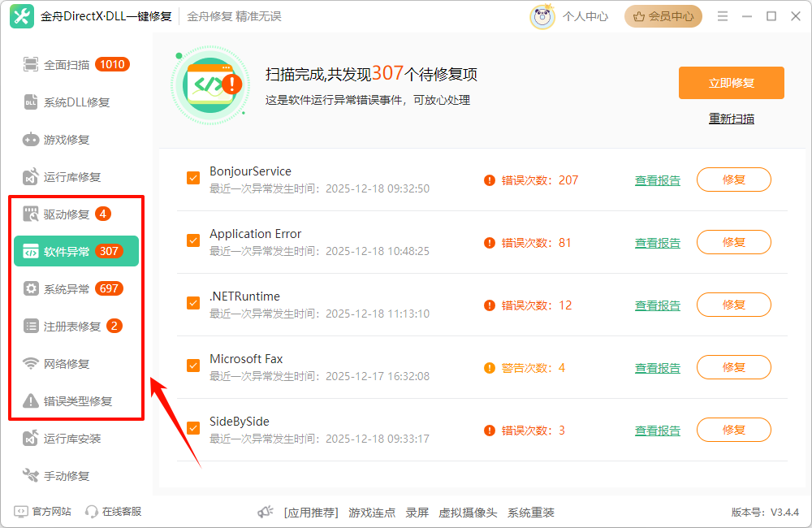Click the warning triangle error type icon
The image size is (812, 528).
(31, 401)
